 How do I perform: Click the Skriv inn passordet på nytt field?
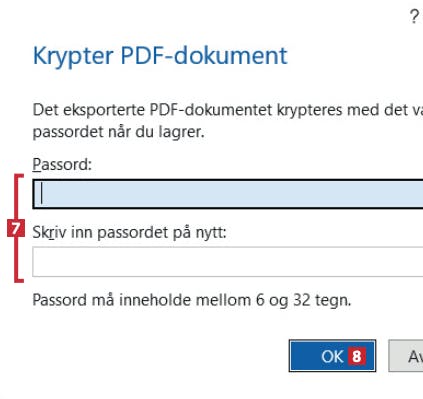tap(228, 262)
